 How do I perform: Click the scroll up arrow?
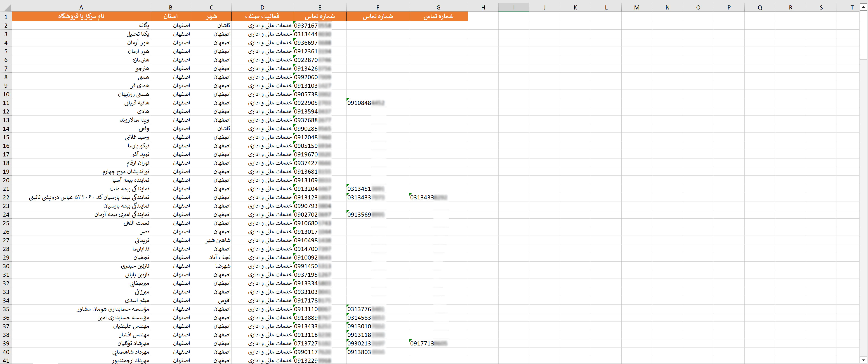pos(863,7)
